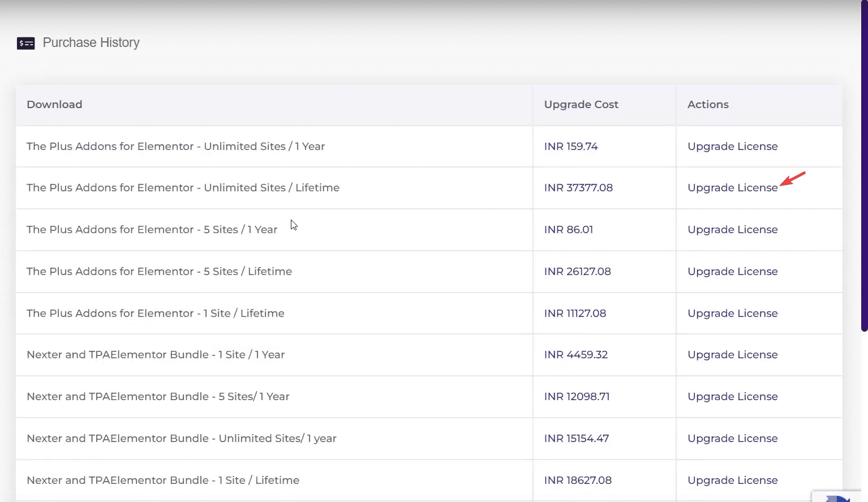The width and height of the screenshot is (868, 502).
Task: Click 'Nexter and TPAElementor Bundle - 5 Sites/ 1 Year'
Action: (158, 396)
